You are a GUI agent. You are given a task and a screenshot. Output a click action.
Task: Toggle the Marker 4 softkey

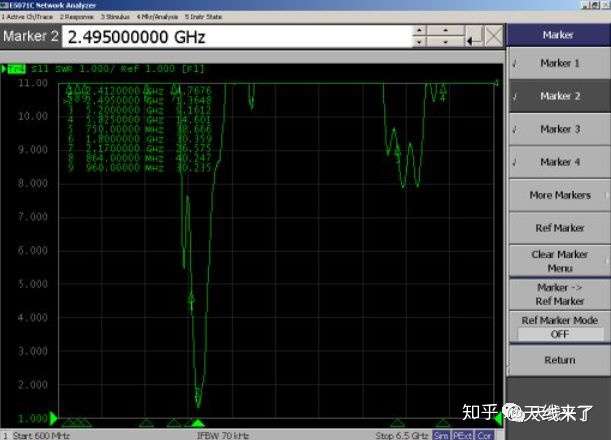point(560,162)
